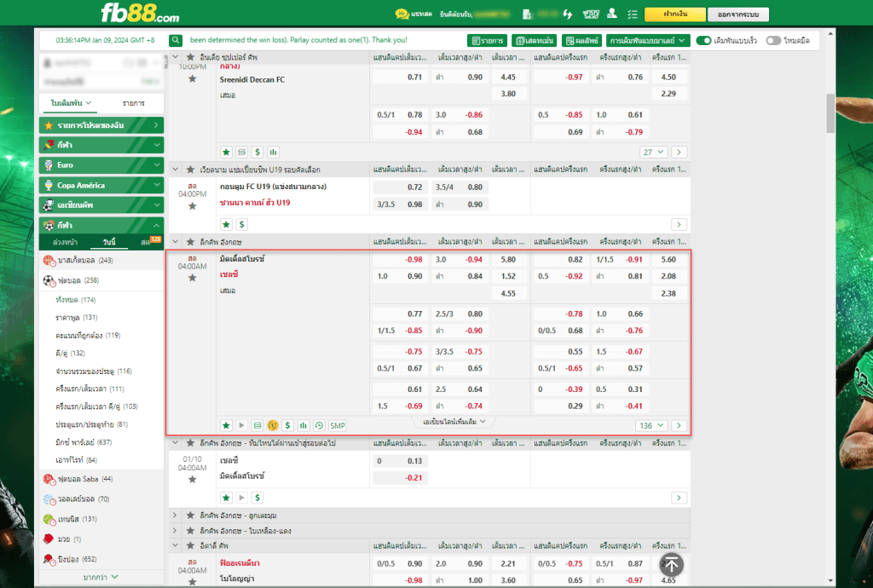Expand the ลีกคัพ อังกฤษ - ใบเหลือง-แดง league
The height and width of the screenshot is (588, 873).
(x=174, y=531)
